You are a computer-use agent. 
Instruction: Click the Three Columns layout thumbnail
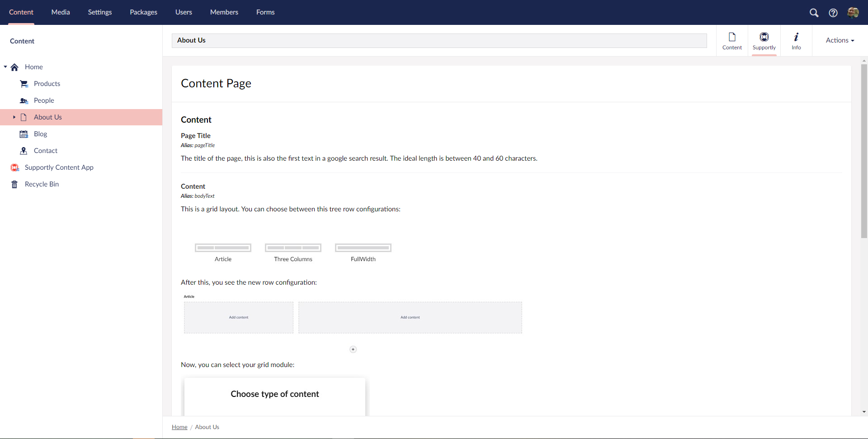293,248
